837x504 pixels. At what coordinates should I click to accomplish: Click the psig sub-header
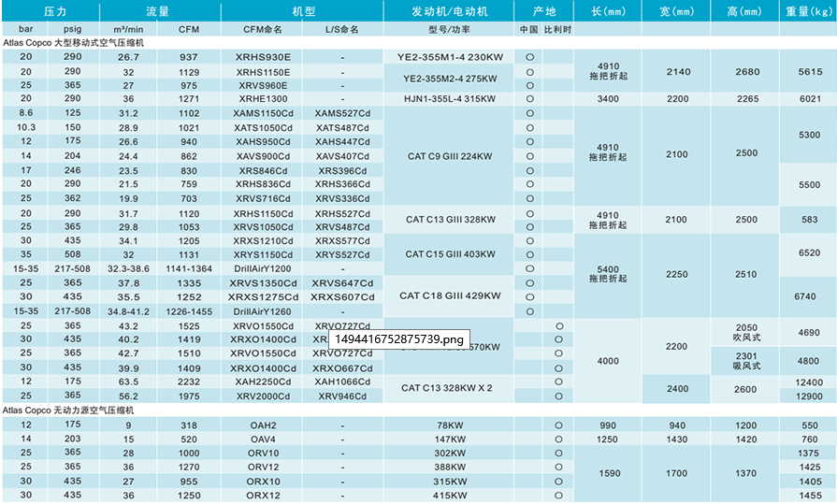click(x=73, y=29)
